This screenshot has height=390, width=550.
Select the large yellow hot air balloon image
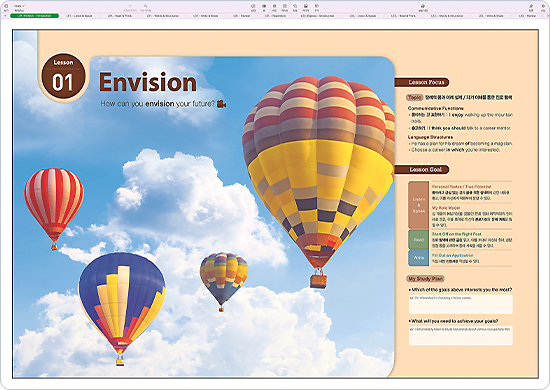318,182
